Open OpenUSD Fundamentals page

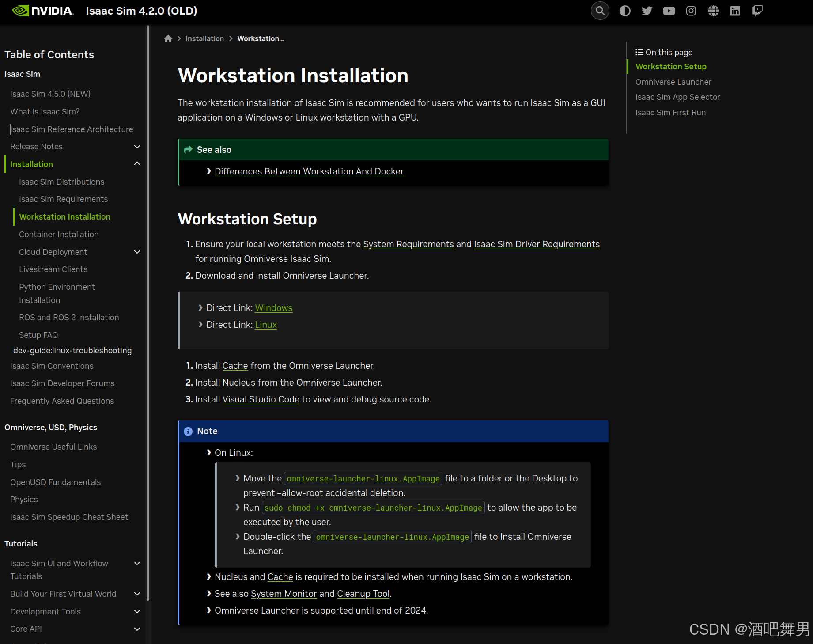point(55,482)
